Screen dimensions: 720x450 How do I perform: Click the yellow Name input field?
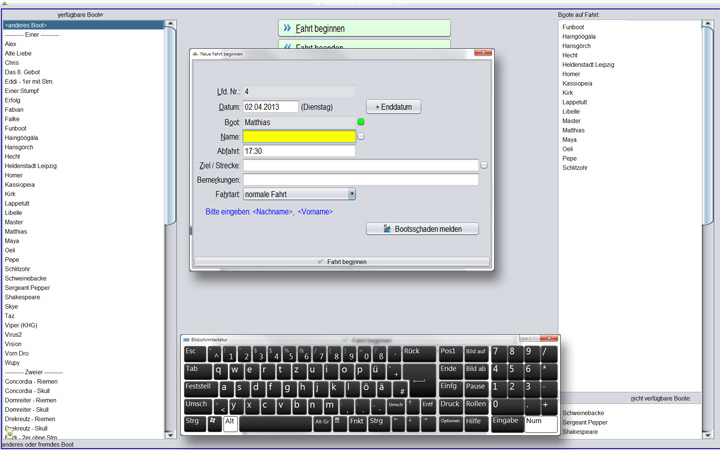pyautogui.click(x=299, y=136)
